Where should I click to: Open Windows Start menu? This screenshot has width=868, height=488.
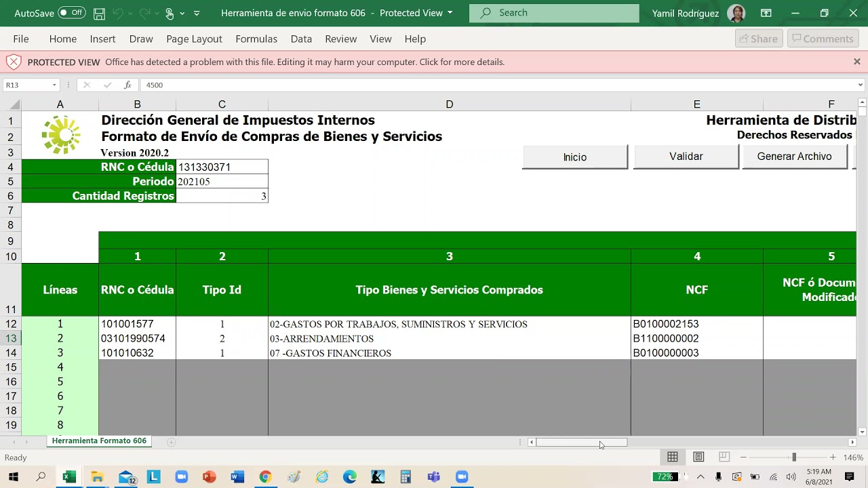[x=14, y=477]
